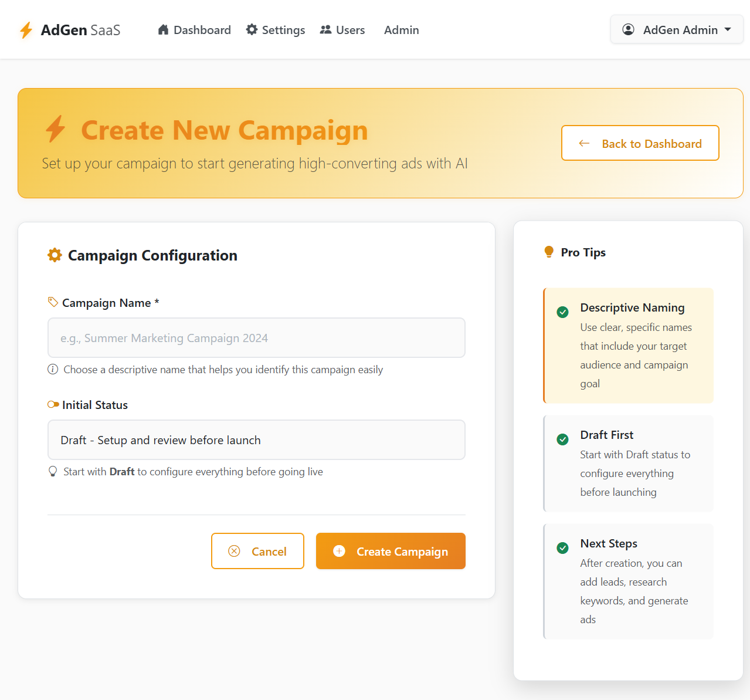Click the Settings gear icon in navbar
The height and width of the screenshot is (700, 750).
(252, 30)
